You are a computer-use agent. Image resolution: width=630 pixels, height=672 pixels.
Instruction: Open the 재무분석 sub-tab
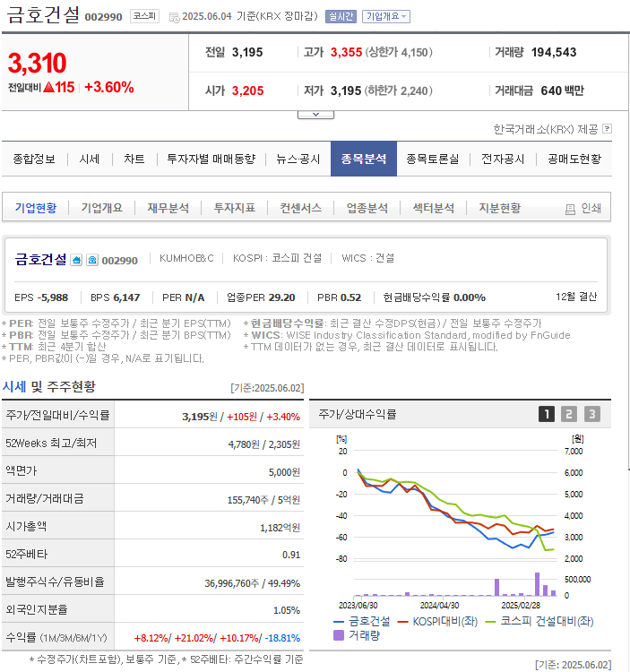coord(168,208)
